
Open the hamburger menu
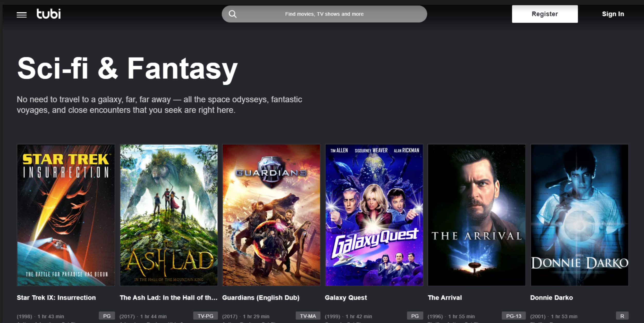click(22, 15)
